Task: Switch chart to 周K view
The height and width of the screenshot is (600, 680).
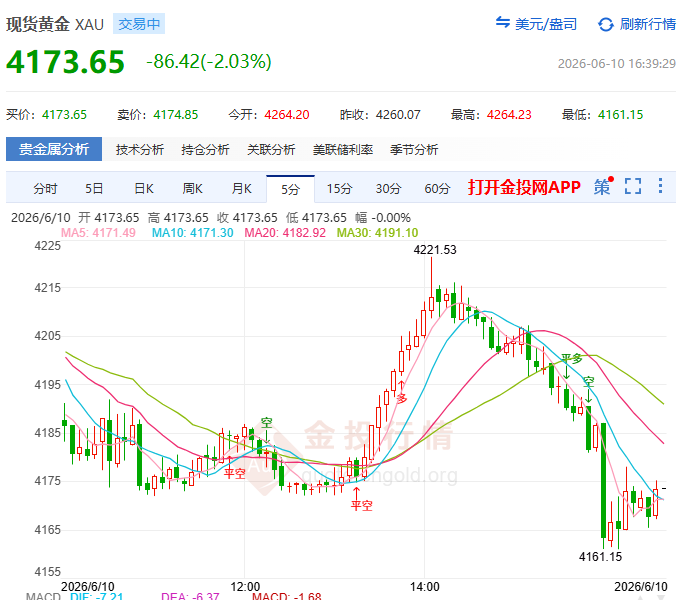Action: click(193, 189)
